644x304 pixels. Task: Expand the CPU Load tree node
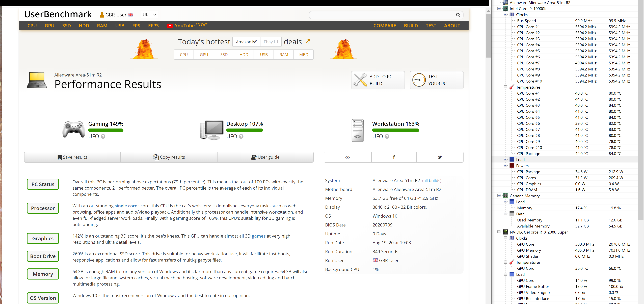pos(505,160)
